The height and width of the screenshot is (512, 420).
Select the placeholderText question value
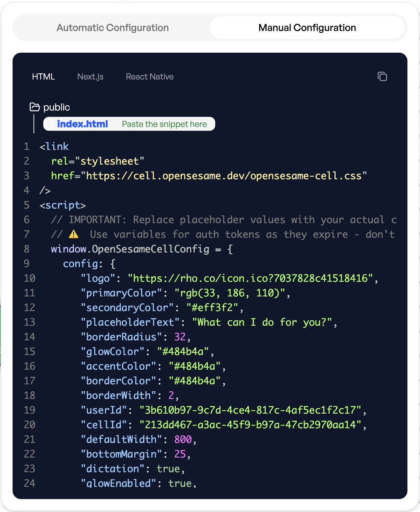tap(265, 322)
